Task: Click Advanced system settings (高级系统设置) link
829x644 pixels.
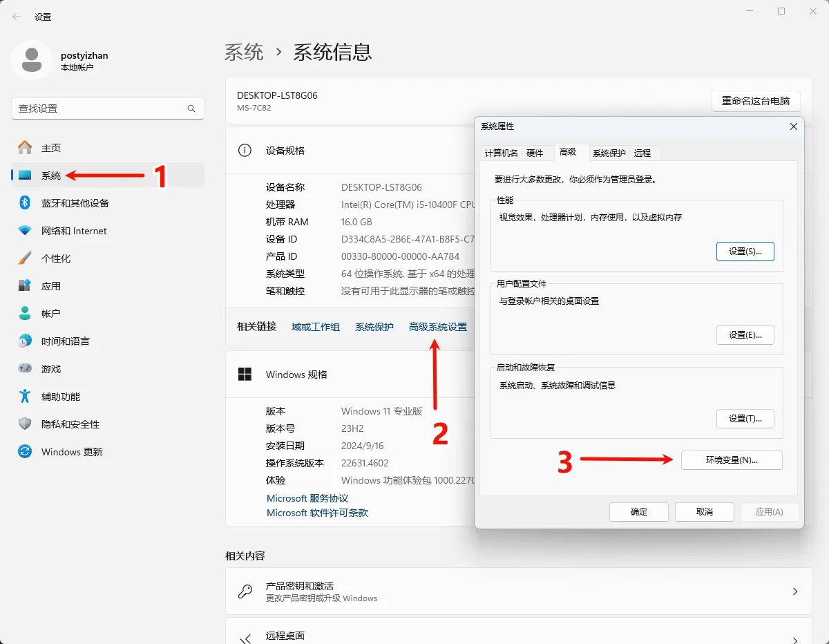Action: (437, 327)
